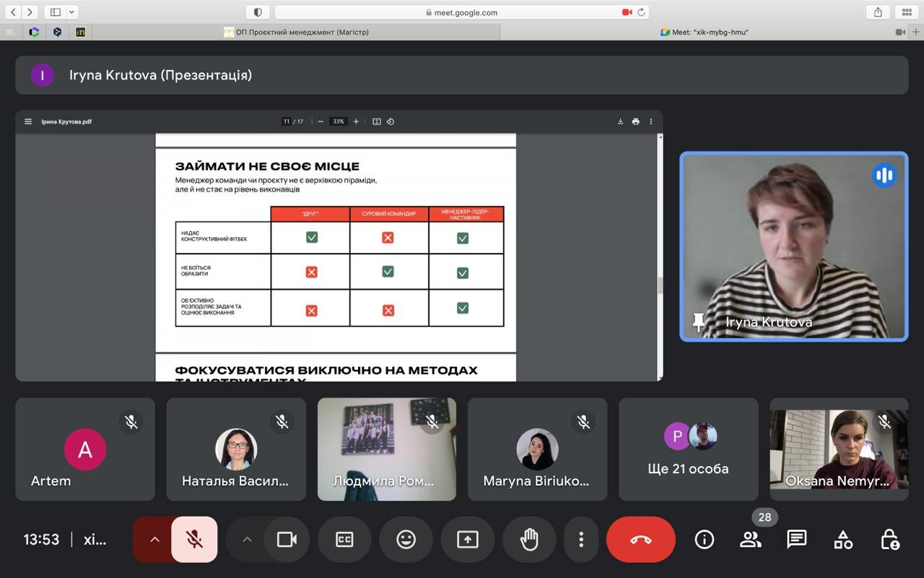Open the PDF viewer hamburger menu
The width and height of the screenshot is (924, 578).
[28, 121]
